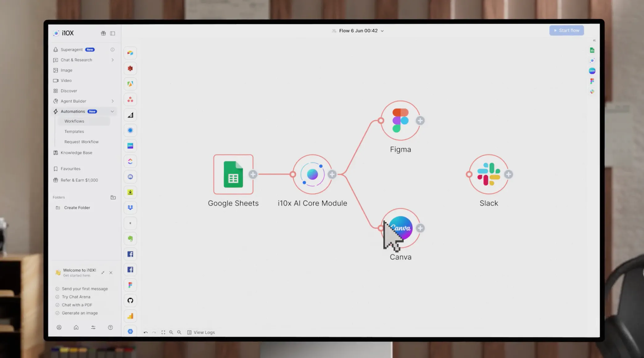Select the GitHub app icon
Screen dimensions: 644x358
pos(130,300)
